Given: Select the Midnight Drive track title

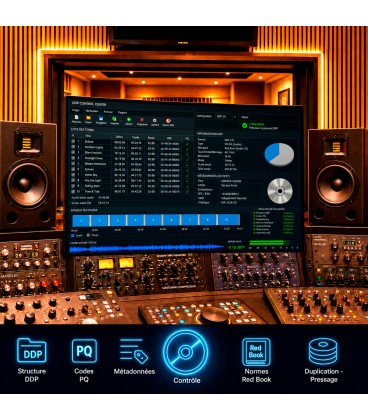Looking at the screenshot, I should point(94,158).
